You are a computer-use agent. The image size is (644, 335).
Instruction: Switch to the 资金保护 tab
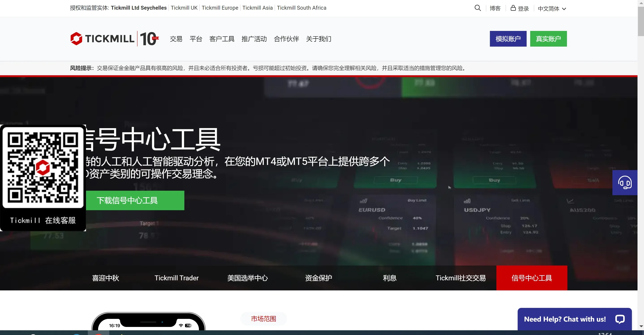click(319, 278)
